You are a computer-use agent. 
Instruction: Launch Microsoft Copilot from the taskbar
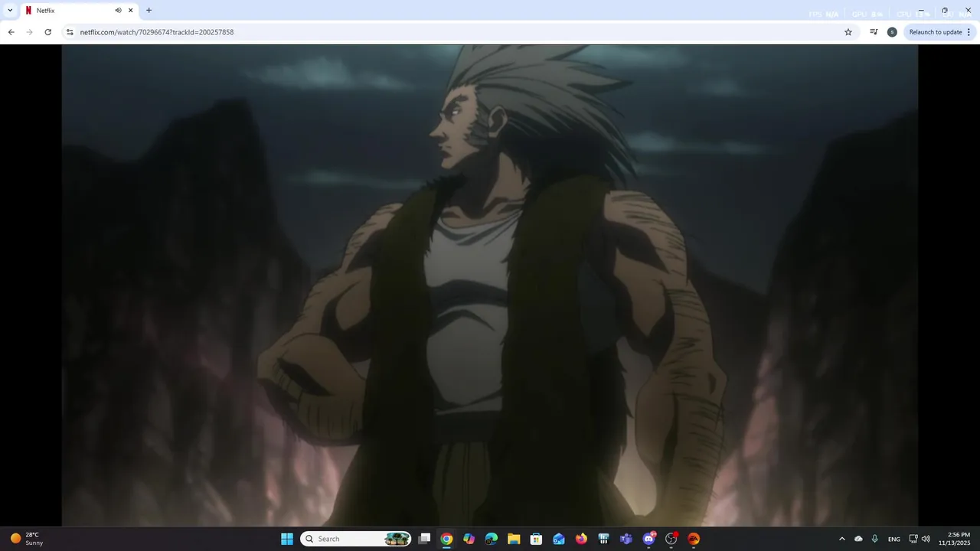pos(469,539)
